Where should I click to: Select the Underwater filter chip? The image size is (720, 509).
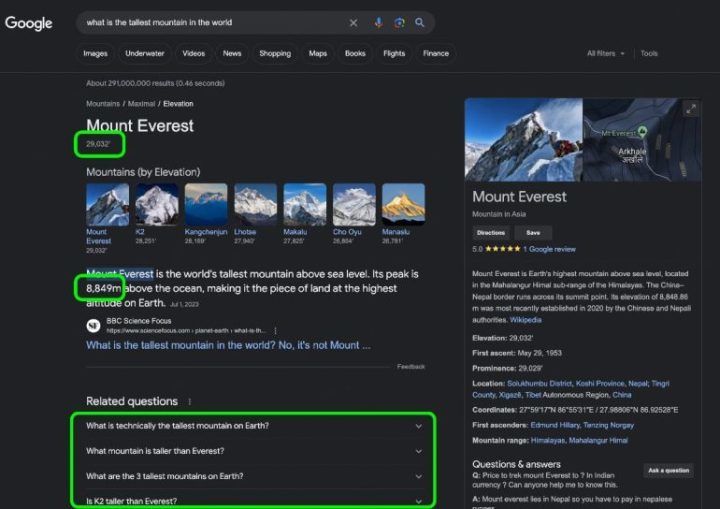click(x=145, y=53)
